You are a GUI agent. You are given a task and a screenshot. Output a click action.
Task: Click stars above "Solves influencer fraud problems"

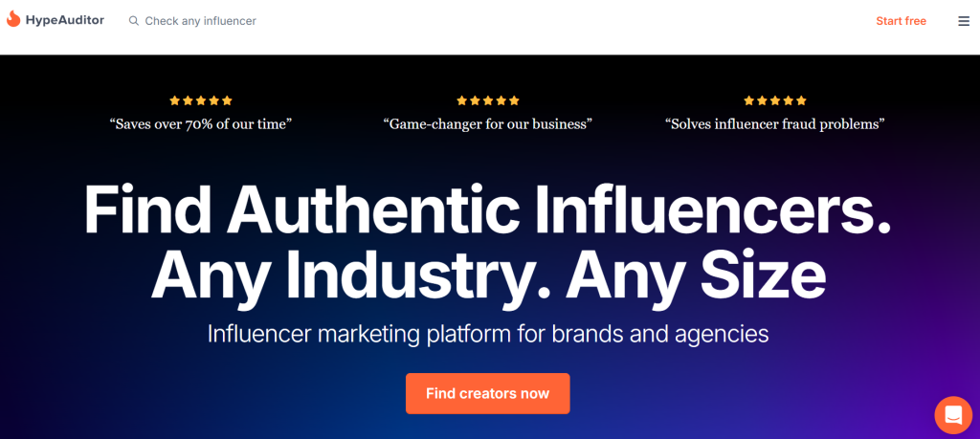[775, 100]
